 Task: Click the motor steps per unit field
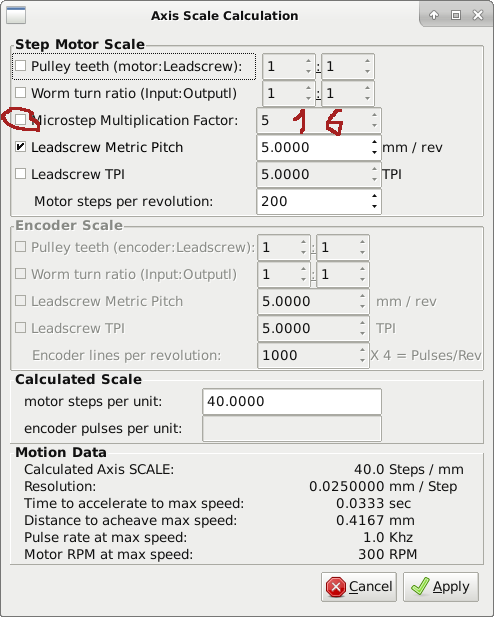(x=292, y=401)
